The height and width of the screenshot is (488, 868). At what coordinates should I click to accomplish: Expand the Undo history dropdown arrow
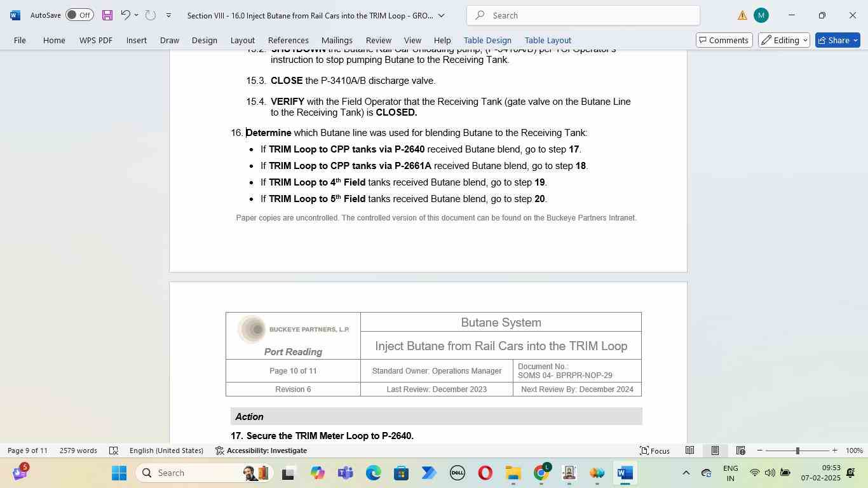click(x=136, y=15)
